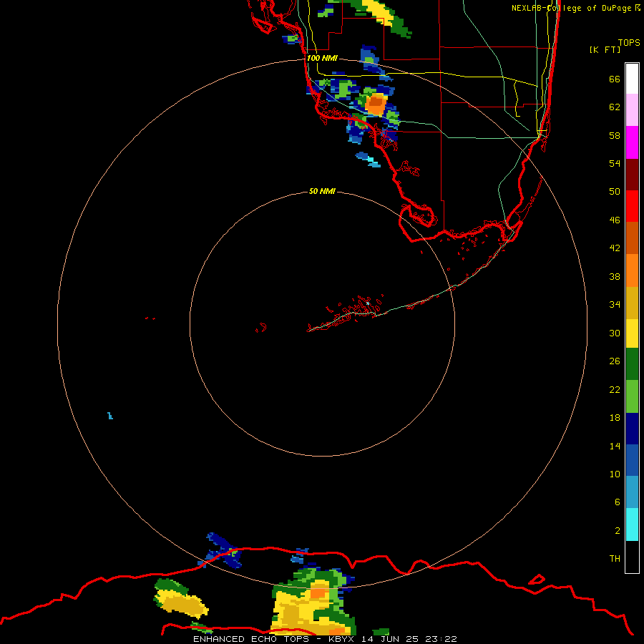Click the '14 JUN 25' date stamp

(x=390, y=639)
